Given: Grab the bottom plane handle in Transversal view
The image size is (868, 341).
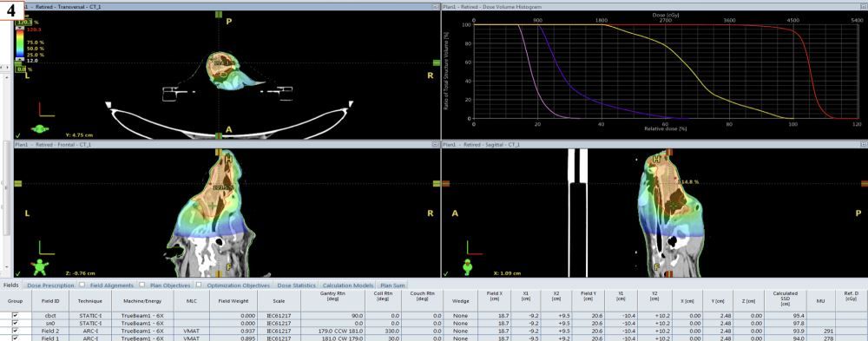Looking at the screenshot, I should pyautogui.click(x=219, y=135).
